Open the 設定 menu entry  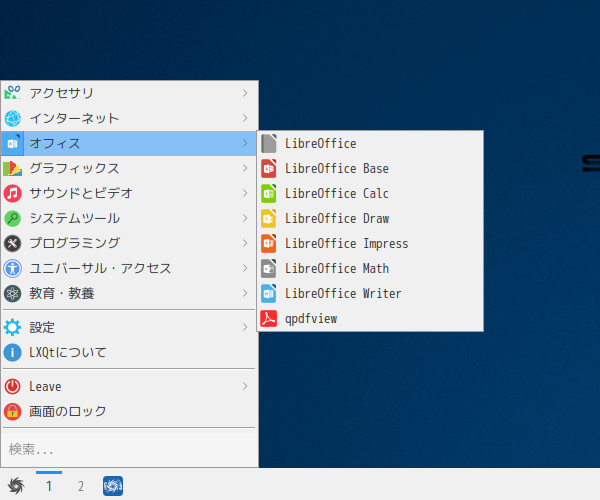tap(129, 327)
